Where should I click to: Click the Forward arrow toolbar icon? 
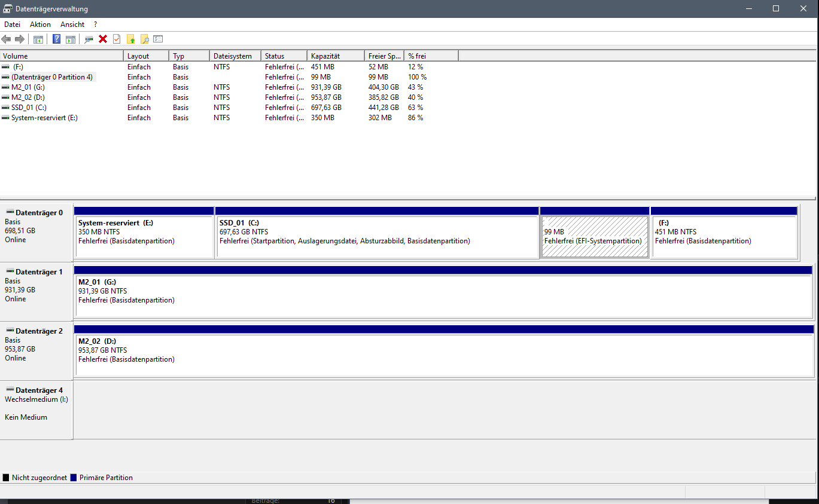pos(20,39)
